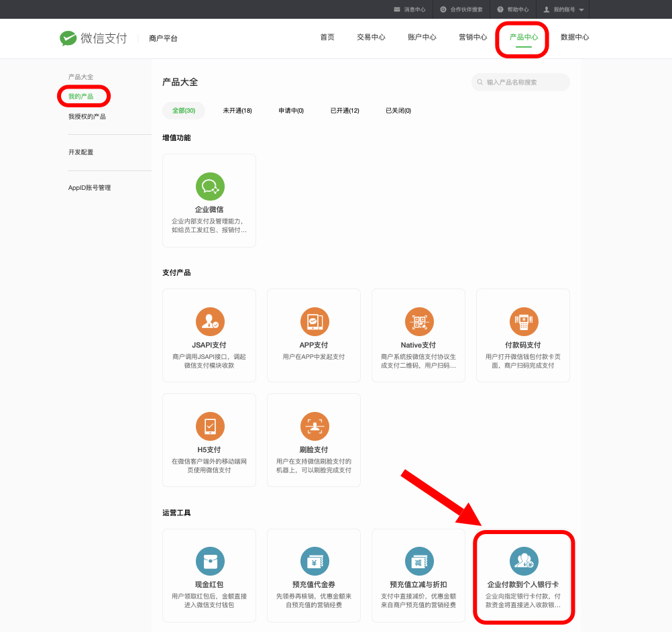Click the 微信支付 logo

pyautogui.click(x=93, y=38)
